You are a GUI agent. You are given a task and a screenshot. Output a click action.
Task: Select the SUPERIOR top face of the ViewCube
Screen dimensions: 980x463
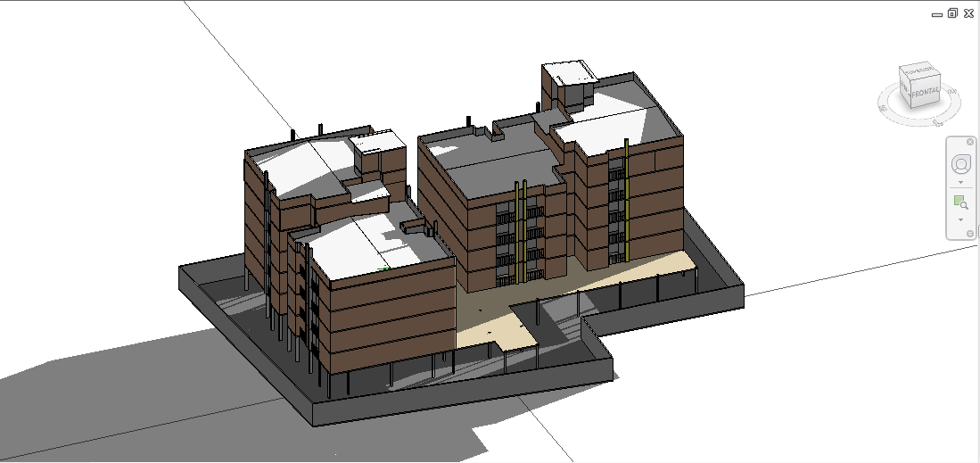pos(916,70)
